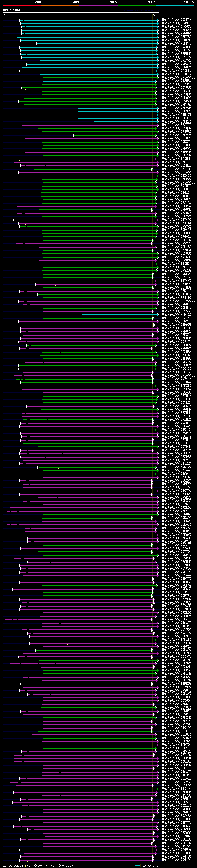197x868 pixels.
Task: Click the label UniRef100_Q9SB81
Action: pyautogui.click(x=177, y=71)
